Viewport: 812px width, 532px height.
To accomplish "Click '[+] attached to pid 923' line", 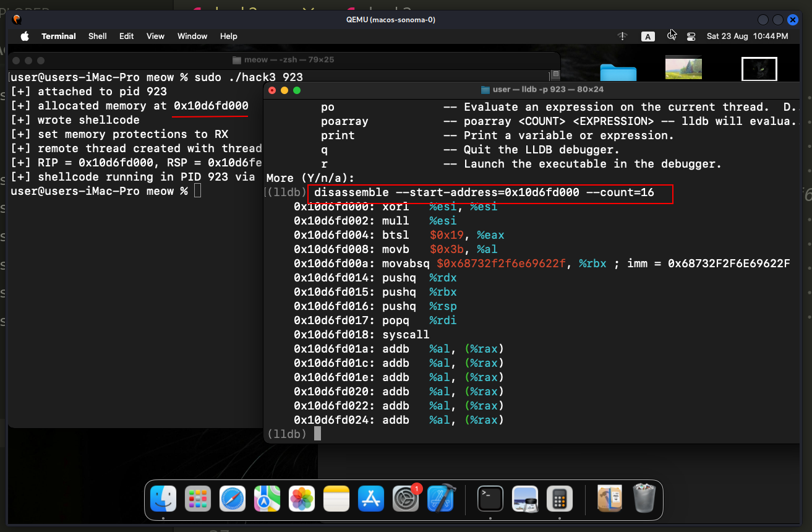I will click(x=89, y=92).
